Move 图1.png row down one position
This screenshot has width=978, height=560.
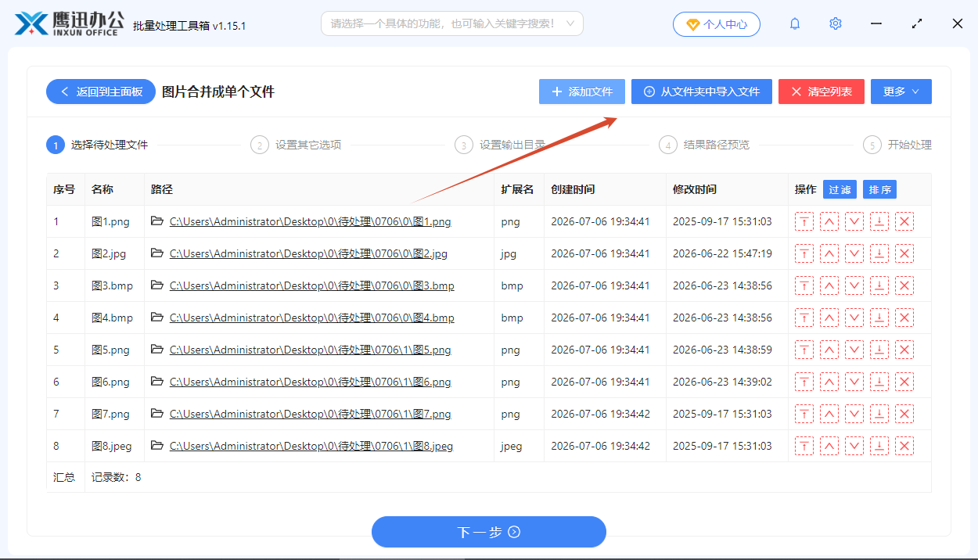(854, 221)
